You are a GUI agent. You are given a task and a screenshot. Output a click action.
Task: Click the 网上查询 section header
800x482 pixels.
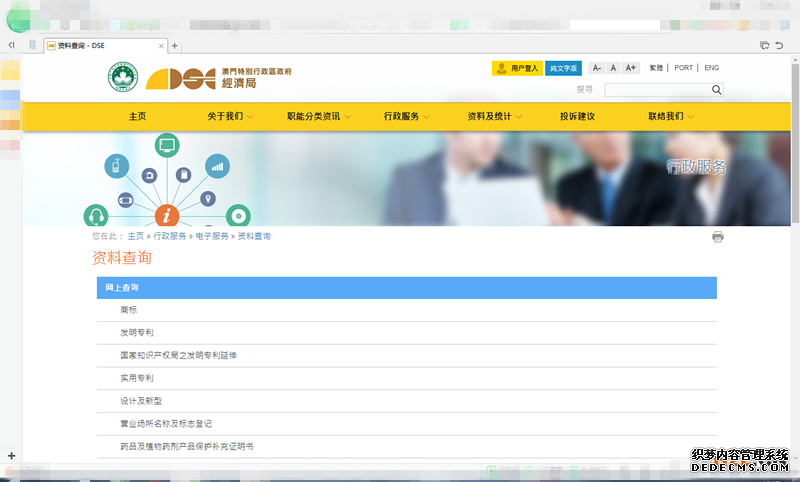click(407, 288)
